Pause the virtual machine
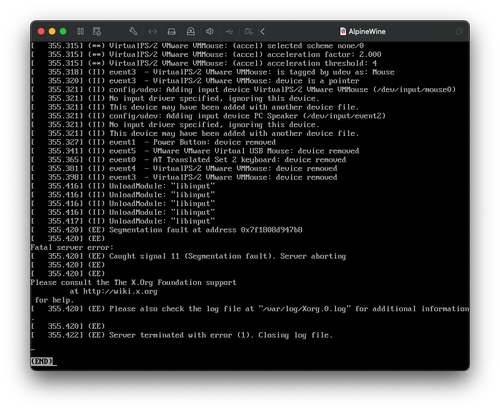The width and height of the screenshot is (500, 411). pos(80,31)
